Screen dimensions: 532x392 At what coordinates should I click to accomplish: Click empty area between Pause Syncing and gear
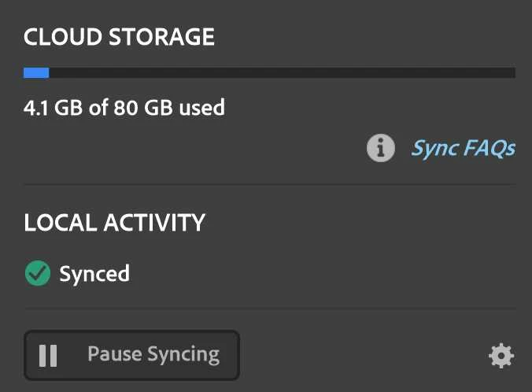coord(362,356)
